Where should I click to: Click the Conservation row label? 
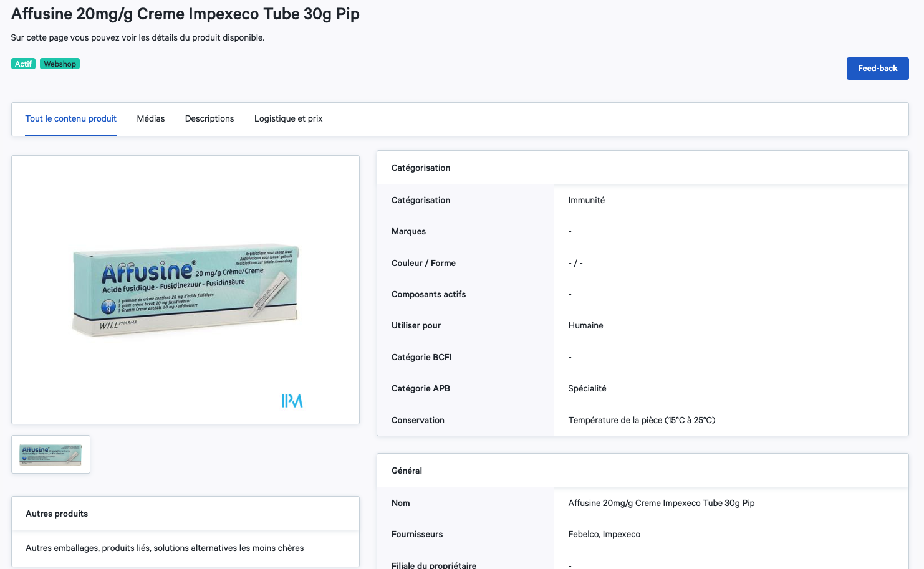click(x=418, y=420)
